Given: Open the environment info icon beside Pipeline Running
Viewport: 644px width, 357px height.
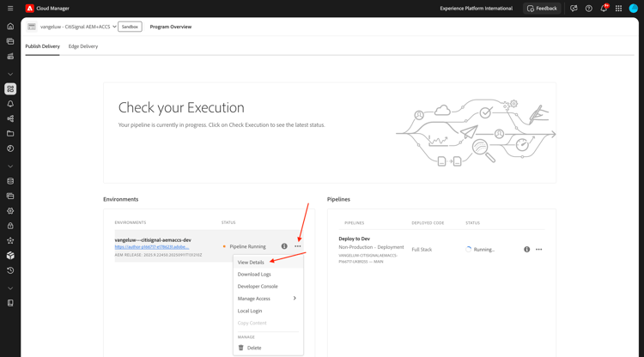Looking at the screenshot, I should click(x=284, y=246).
